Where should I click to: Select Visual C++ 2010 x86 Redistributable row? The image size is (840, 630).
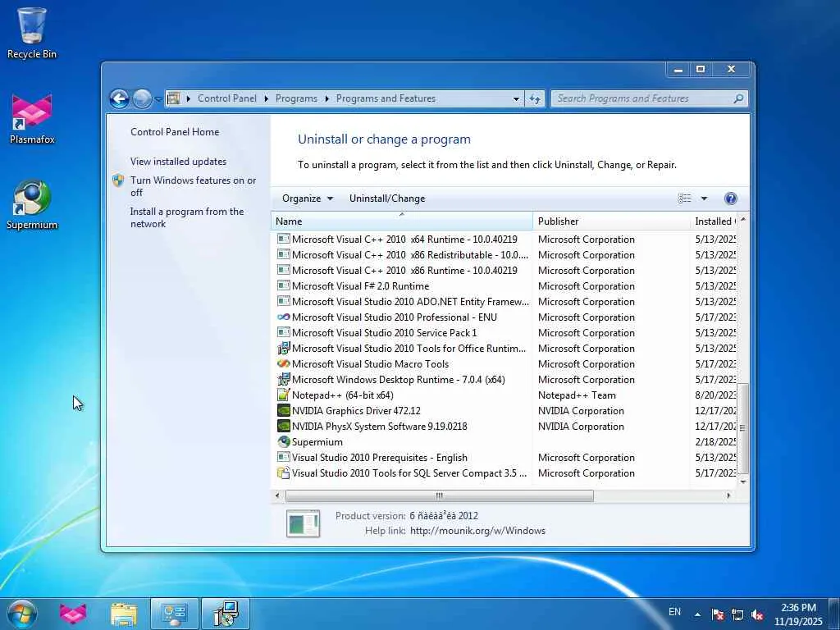(x=504, y=255)
